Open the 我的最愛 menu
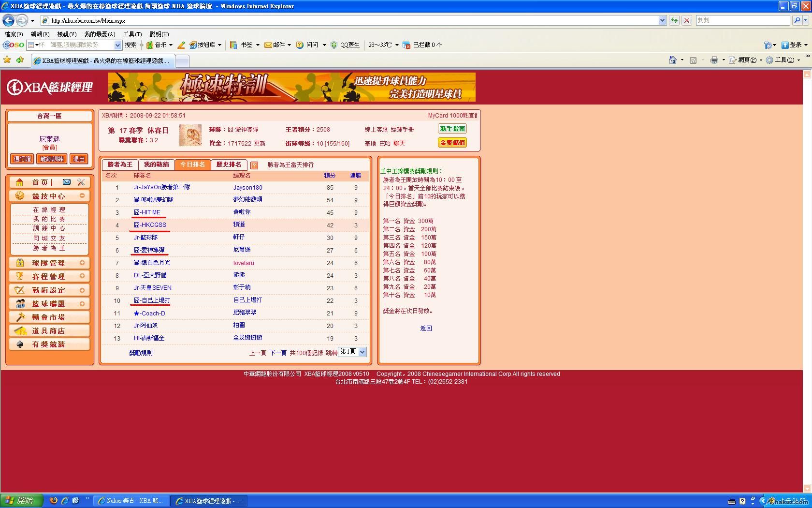Viewport: 812px width, 508px height. coord(100,34)
